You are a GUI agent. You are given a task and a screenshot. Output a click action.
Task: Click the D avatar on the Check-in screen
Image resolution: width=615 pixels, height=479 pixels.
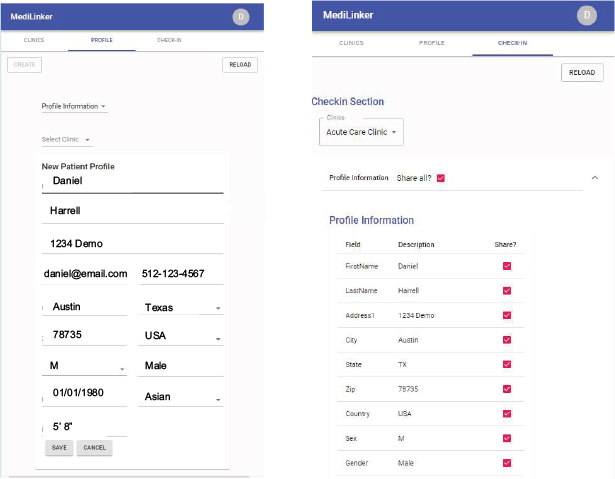[x=586, y=15]
